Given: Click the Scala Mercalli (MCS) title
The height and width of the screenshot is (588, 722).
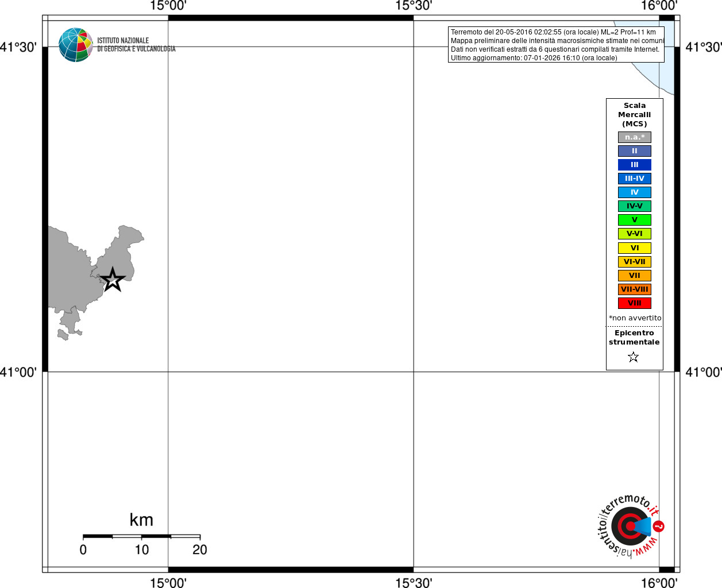Looking at the screenshot, I should [635, 115].
